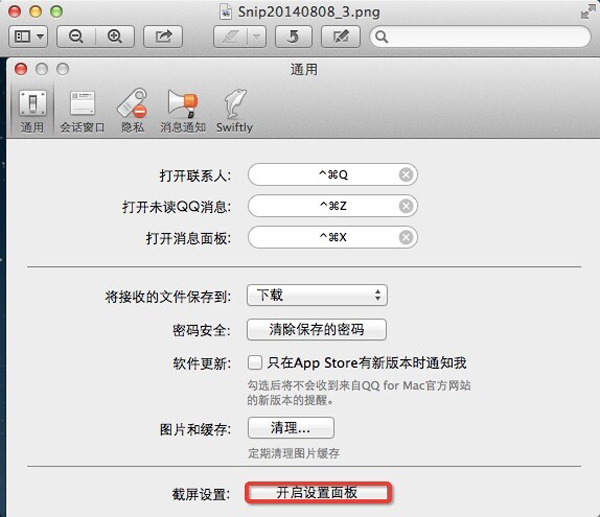Minimize the Preview window with yellow button

coord(36,11)
